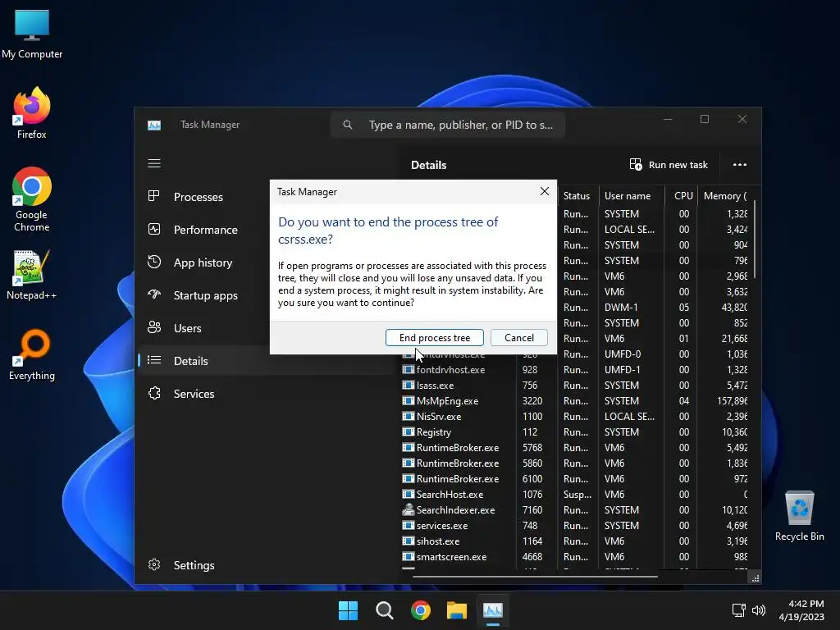Open the Task Manager hamburger navigation menu

[154, 163]
